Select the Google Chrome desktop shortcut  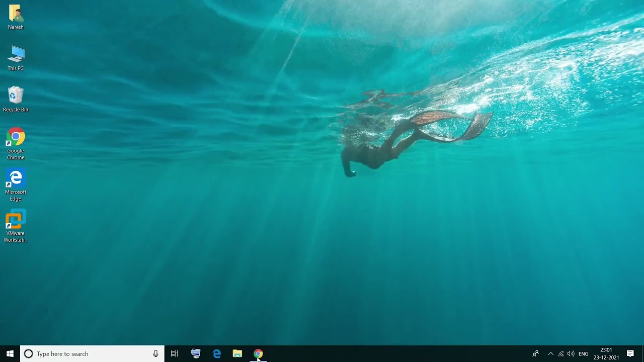click(16, 144)
